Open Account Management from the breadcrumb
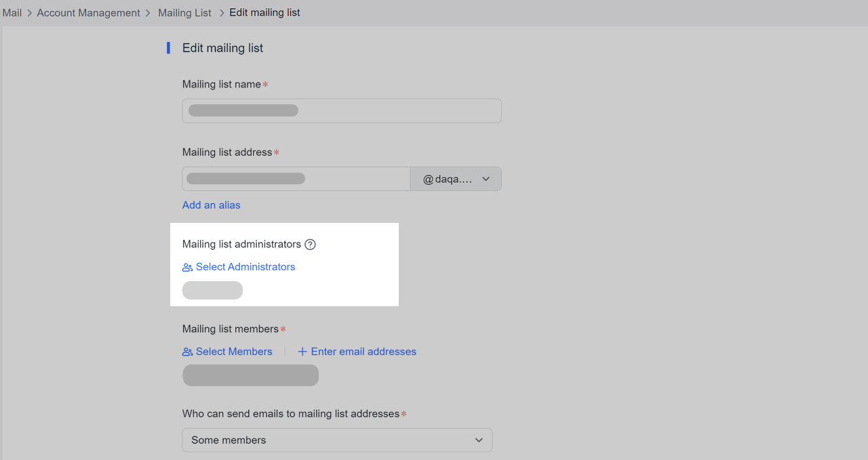This screenshot has width=868, height=460. point(88,12)
